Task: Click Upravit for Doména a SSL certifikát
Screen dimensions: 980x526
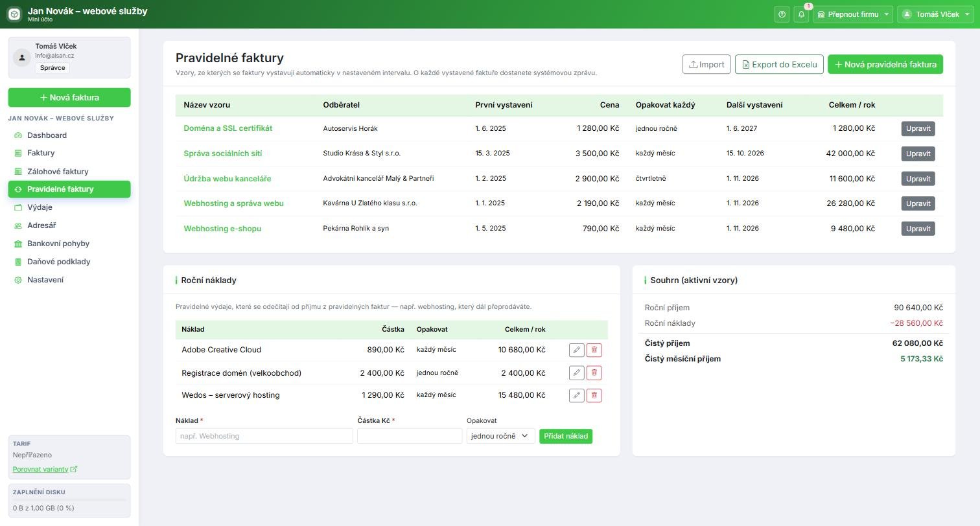Action: click(918, 128)
